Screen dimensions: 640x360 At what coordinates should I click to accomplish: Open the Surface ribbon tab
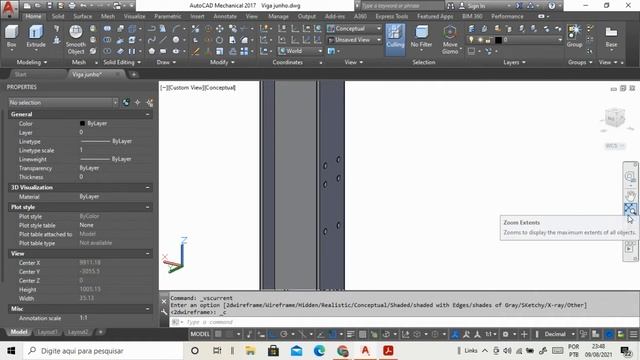pos(82,16)
